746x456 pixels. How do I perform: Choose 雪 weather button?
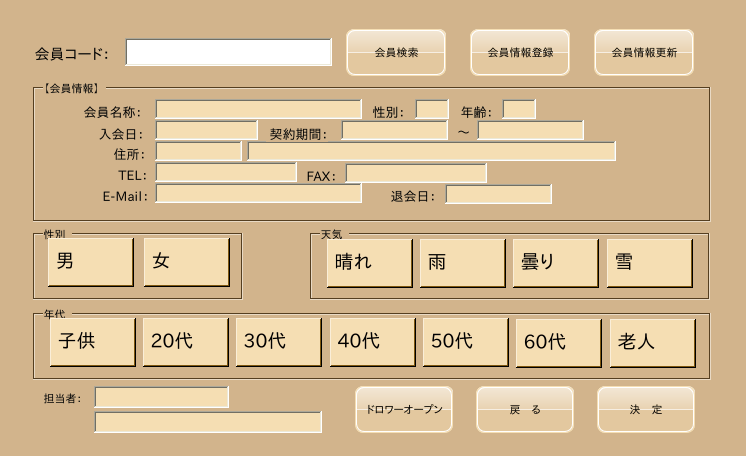650,263
